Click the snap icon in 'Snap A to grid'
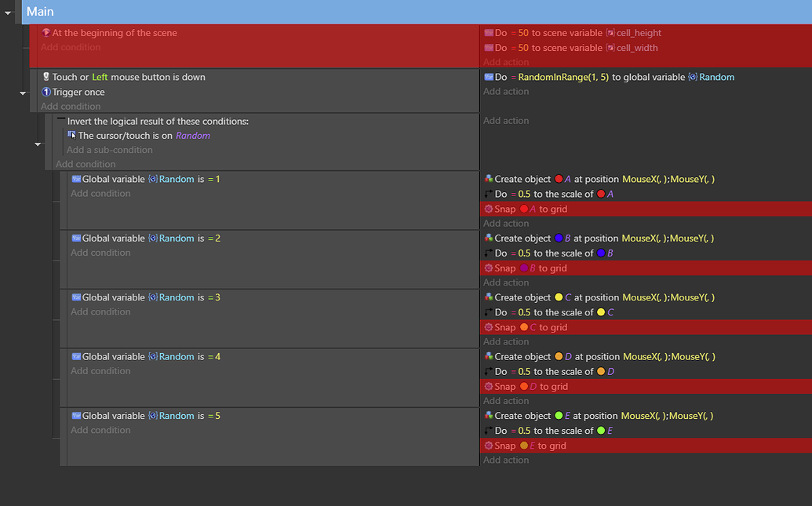812x506 pixels. point(490,209)
